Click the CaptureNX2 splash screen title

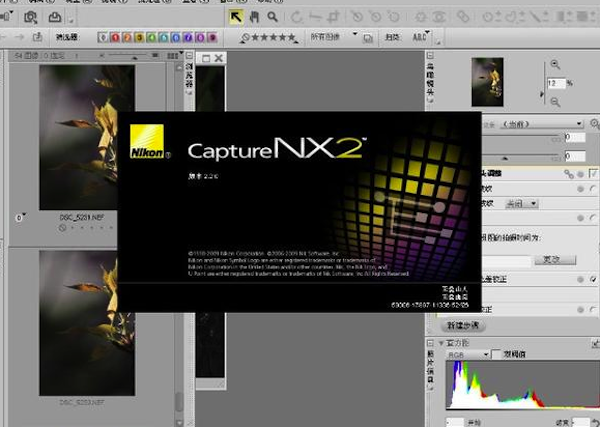(x=277, y=149)
